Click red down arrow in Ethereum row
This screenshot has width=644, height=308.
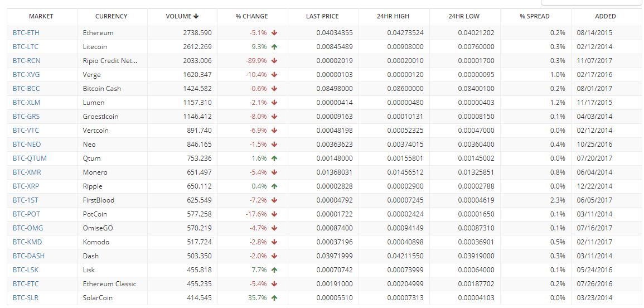pos(274,33)
